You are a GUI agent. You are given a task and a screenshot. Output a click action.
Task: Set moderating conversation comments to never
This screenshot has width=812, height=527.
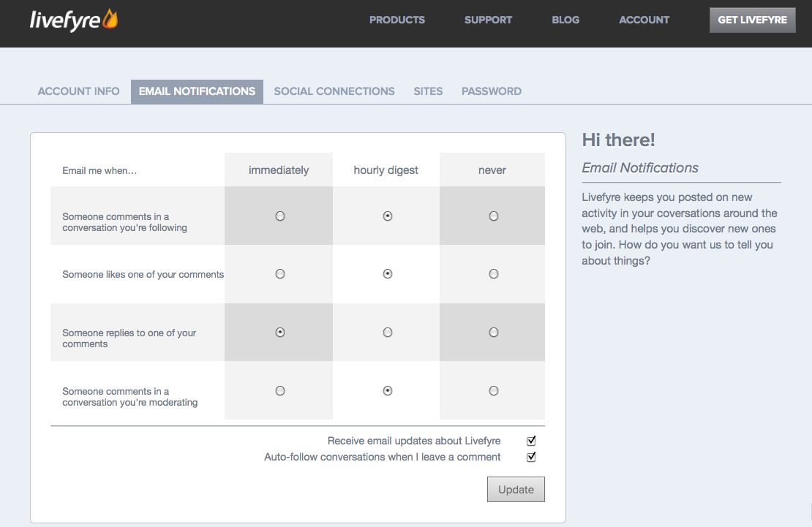point(494,391)
